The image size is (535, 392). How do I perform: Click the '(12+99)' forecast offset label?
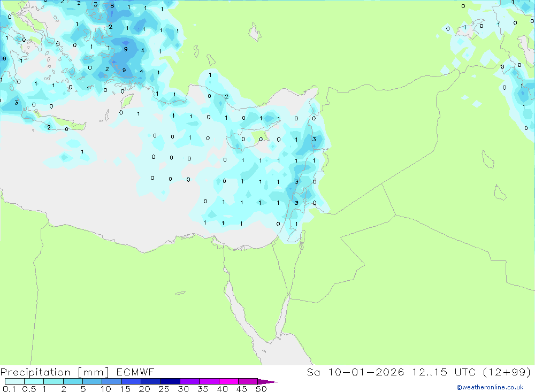(507, 372)
